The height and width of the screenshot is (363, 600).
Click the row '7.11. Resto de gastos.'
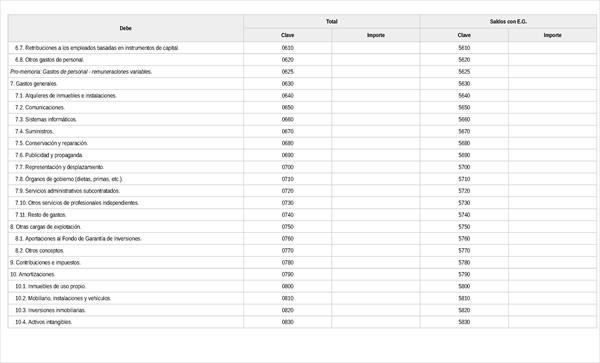click(x=302, y=215)
